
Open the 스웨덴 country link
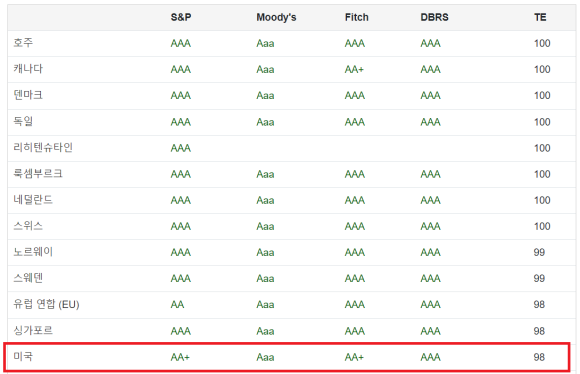[x=28, y=277]
